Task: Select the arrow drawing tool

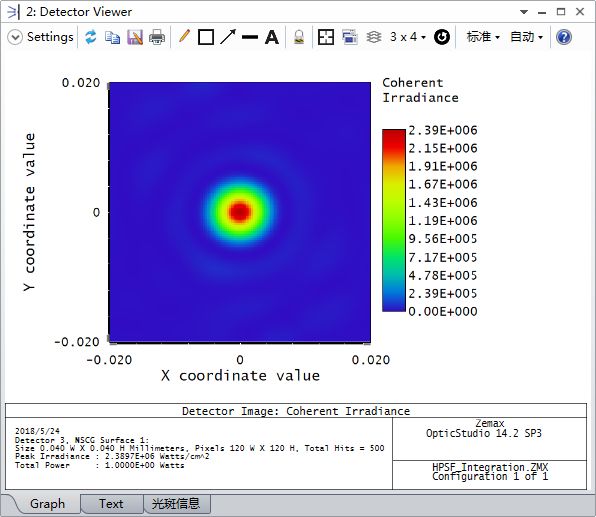Action: 228,37
